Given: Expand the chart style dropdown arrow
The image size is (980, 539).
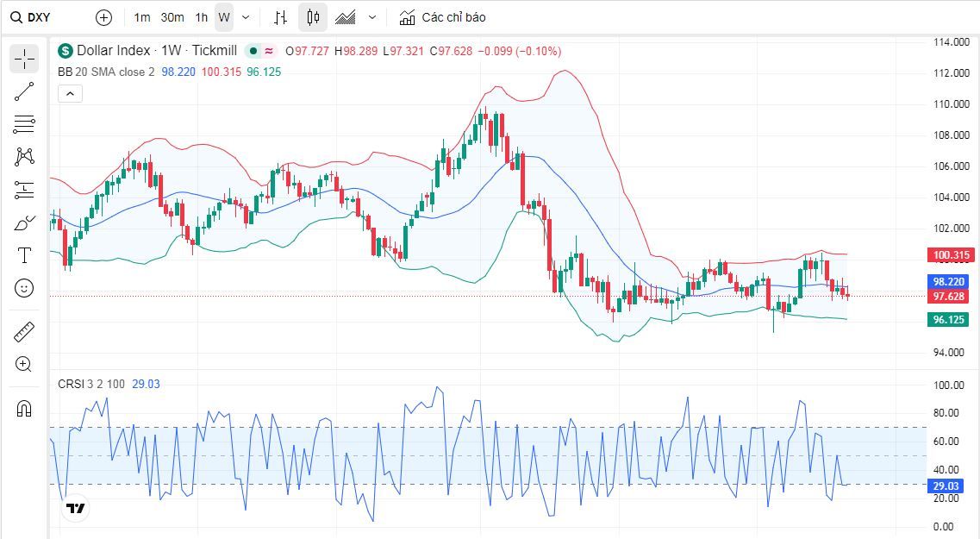Looking at the screenshot, I should pos(372,17).
